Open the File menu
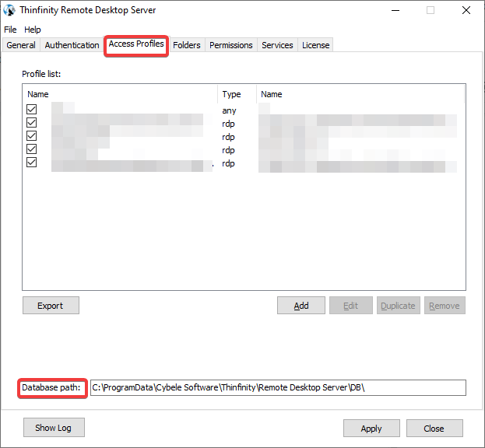 pos(10,30)
